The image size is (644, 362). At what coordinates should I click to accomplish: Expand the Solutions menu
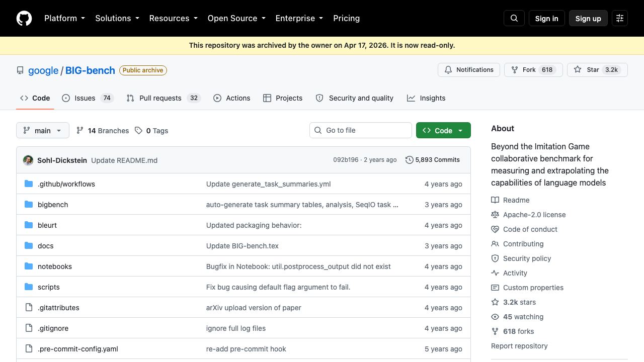tap(117, 18)
